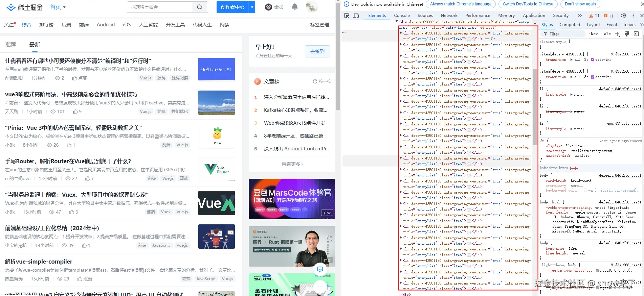Switch to the Console tab
This screenshot has height=296, width=644.
pos(402,16)
